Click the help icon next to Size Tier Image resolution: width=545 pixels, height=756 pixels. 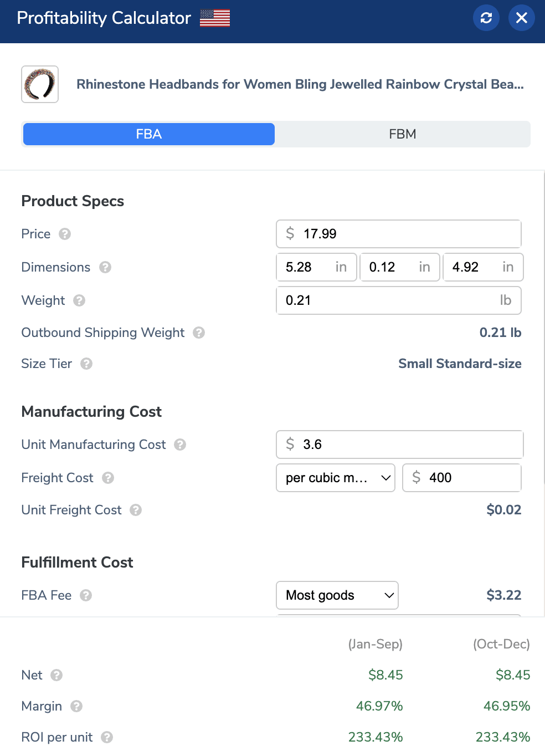click(x=86, y=364)
